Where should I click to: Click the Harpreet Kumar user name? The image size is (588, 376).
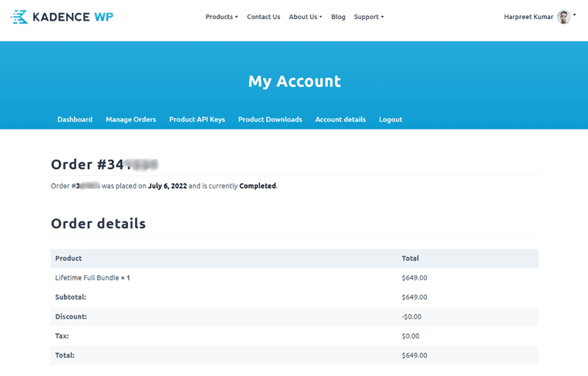coord(528,17)
